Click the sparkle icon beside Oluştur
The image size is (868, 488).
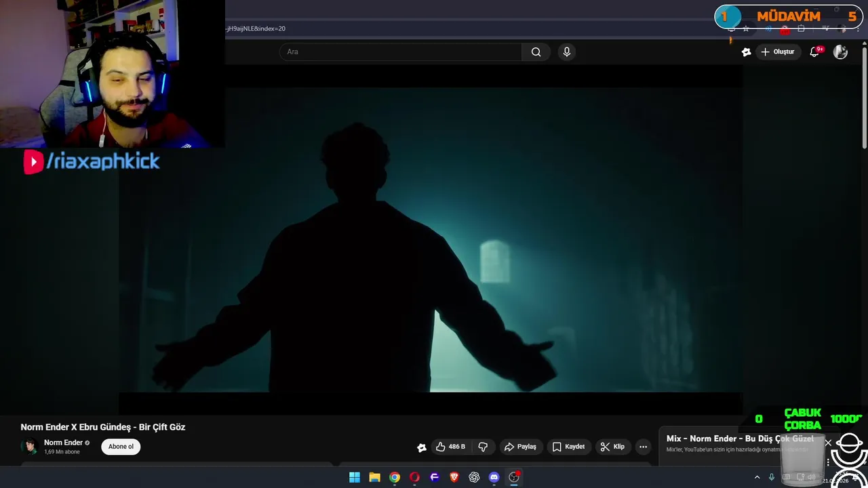(746, 52)
